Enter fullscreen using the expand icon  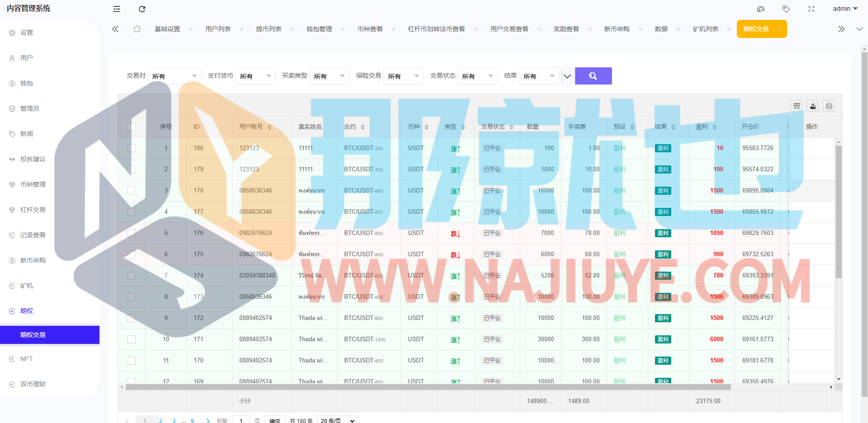(x=811, y=9)
